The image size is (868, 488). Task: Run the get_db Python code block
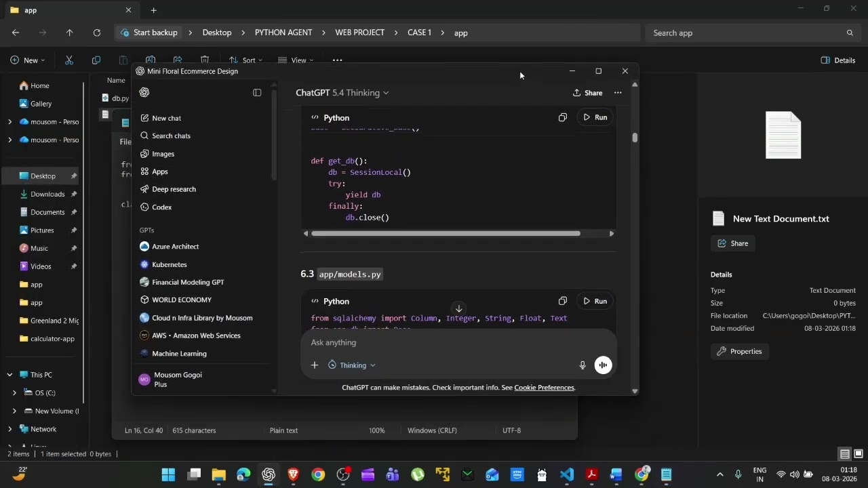595,117
